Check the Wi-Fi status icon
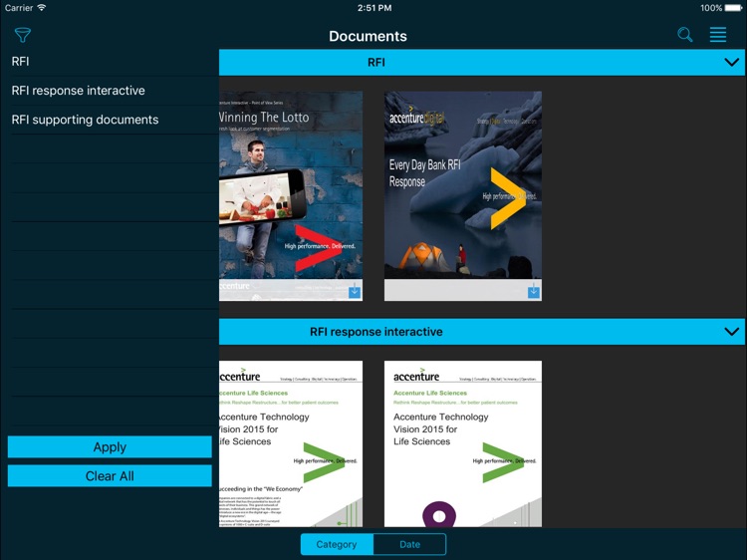This screenshot has height=560, width=747. (x=42, y=8)
